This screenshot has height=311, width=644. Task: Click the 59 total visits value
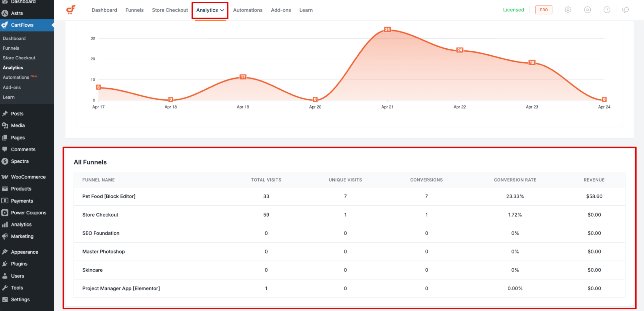pyautogui.click(x=266, y=215)
